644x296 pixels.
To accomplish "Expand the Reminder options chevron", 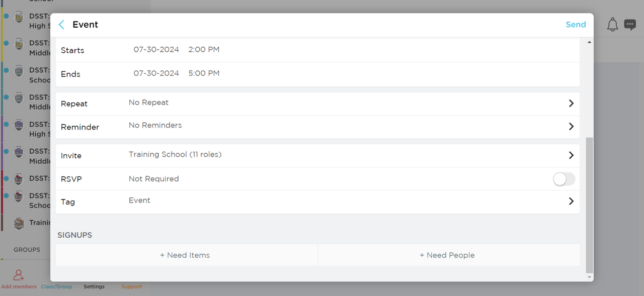I will [x=571, y=127].
